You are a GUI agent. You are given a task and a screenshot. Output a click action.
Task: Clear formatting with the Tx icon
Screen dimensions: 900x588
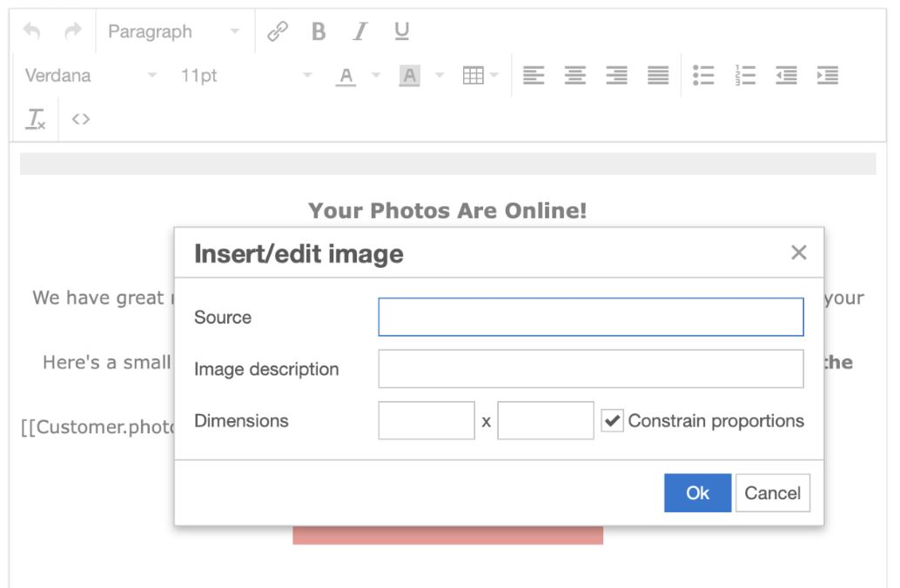click(x=35, y=119)
